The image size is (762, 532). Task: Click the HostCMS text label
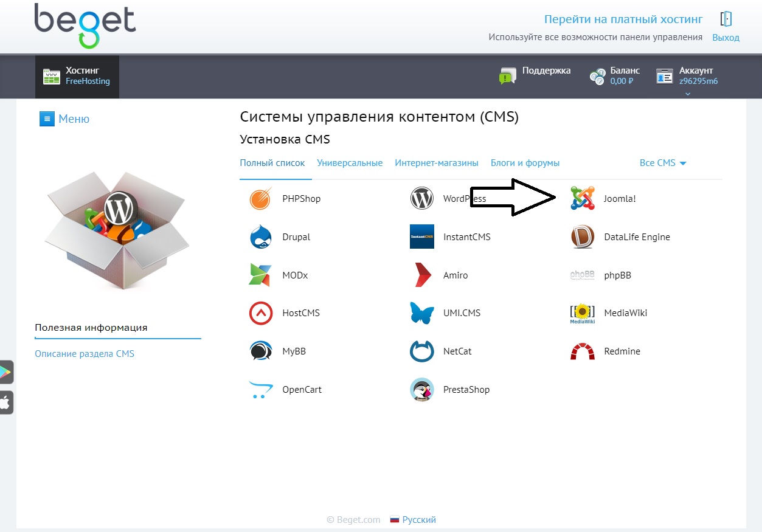[x=300, y=313]
